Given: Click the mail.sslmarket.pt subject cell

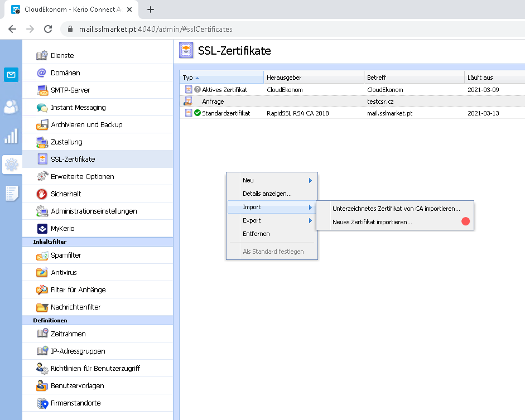Looking at the screenshot, I should click(390, 113).
